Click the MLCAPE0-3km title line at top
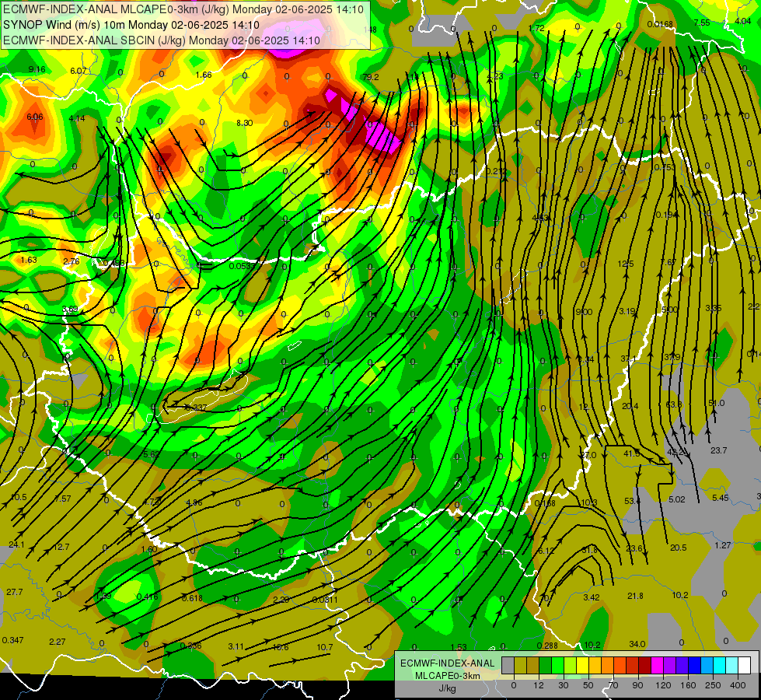The image size is (761, 700). (183, 9)
